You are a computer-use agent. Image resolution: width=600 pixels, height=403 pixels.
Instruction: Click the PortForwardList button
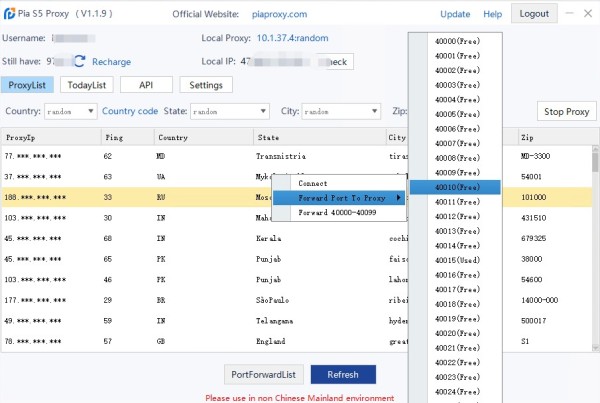click(x=264, y=374)
